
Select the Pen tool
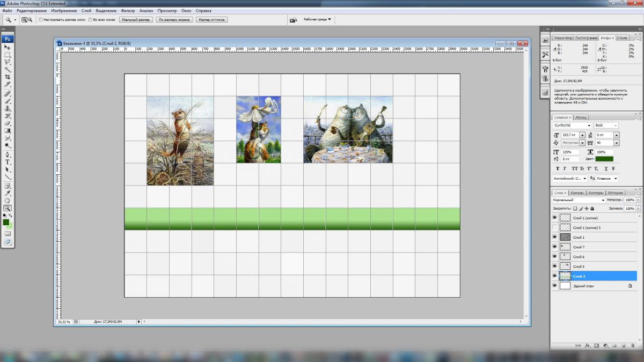point(8,154)
